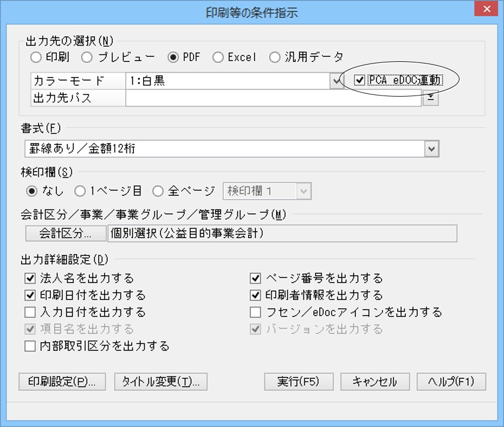Click the 出力先パス browse arrow button
The height and width of the screenshot is (427, 504).
coord(430,98)
